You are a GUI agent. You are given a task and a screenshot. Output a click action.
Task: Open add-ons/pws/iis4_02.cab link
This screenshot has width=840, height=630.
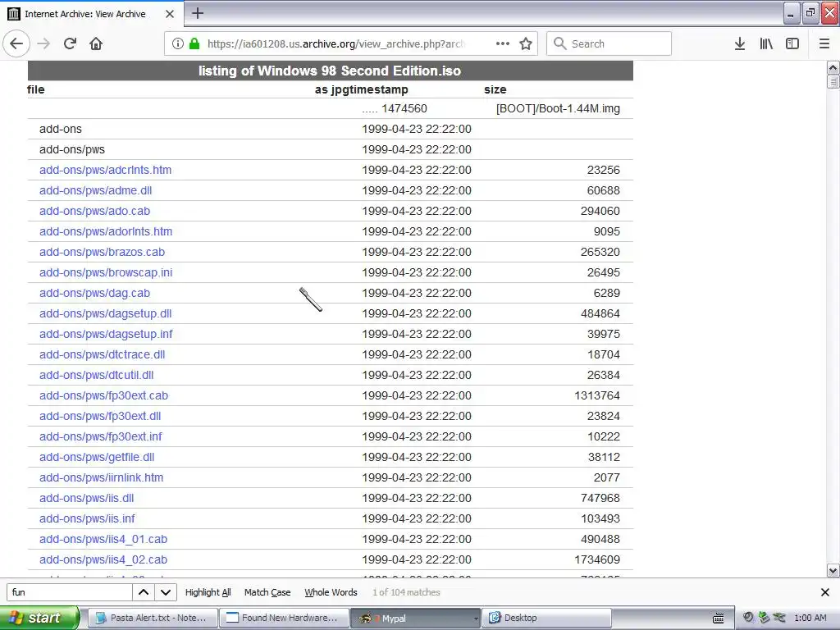103,559
